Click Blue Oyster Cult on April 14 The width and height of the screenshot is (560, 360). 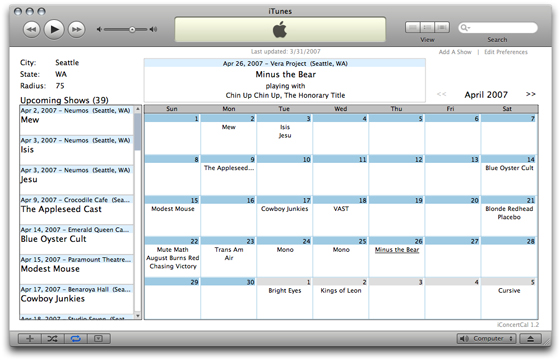coord(509,168)
